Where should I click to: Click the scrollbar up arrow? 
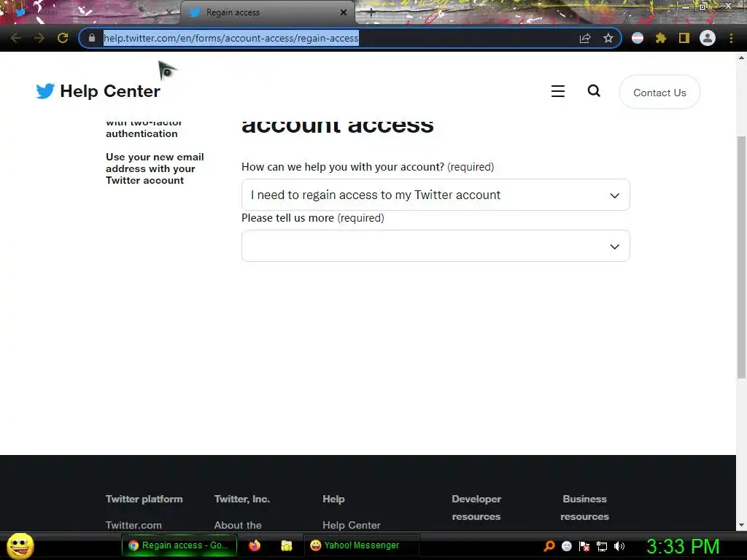point(741,58)
